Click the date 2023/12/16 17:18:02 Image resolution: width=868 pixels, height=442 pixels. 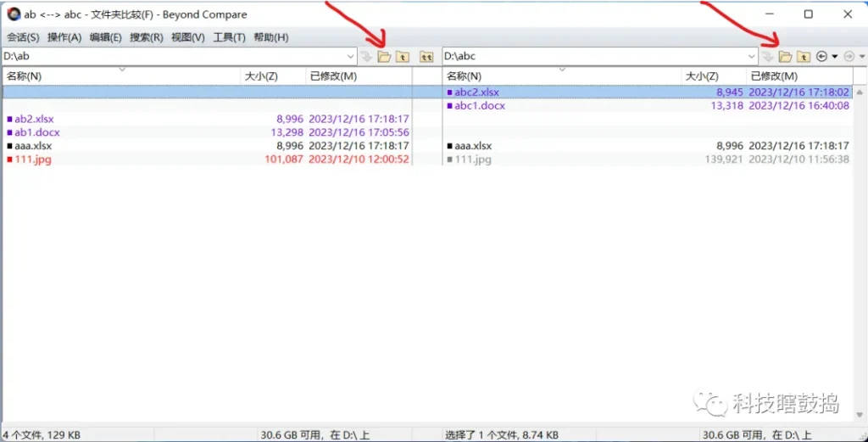(798, 92)
